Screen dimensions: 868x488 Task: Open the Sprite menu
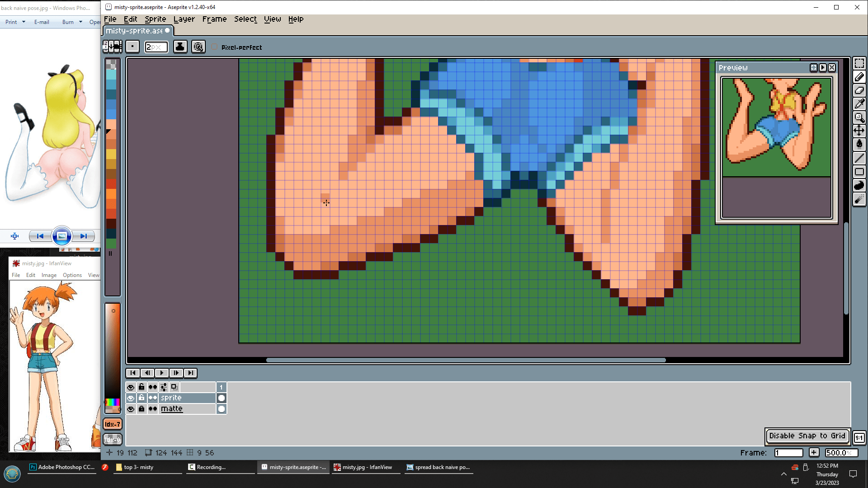pyautogui.click(x=155, y=19)
